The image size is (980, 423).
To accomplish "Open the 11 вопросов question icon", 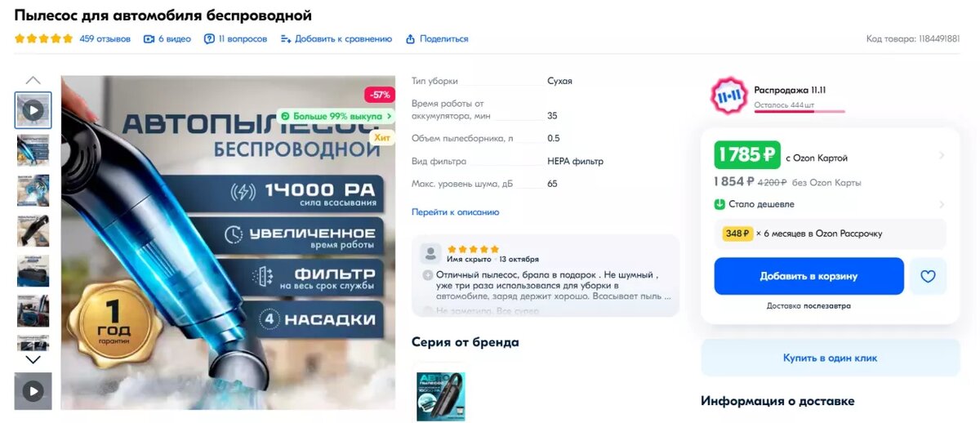I will pos(209,38).
